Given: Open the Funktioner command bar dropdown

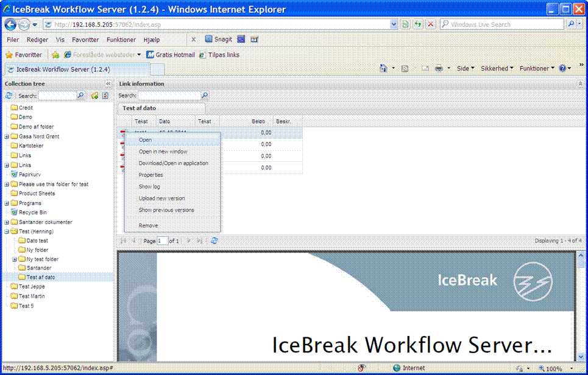Looking at the screenshot, I should [537, 69].
